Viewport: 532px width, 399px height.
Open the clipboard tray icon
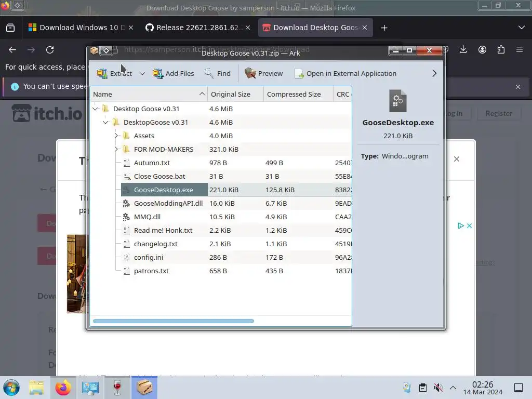coord(423,388)
